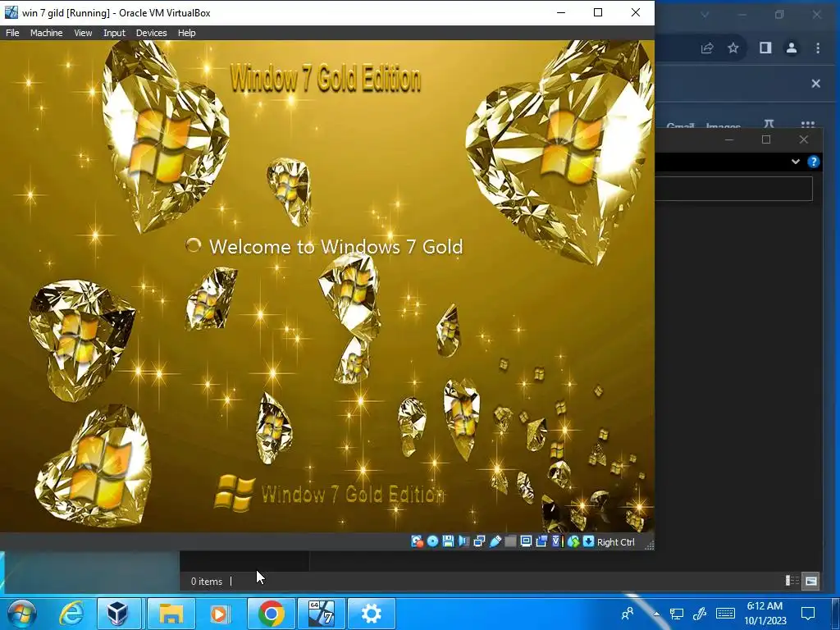This screenshot has width=840, height=630.
Task: Open the 64-bit Windows 7 VM taskbar icon
Action: pyautogui.click(x=321, y=614)
